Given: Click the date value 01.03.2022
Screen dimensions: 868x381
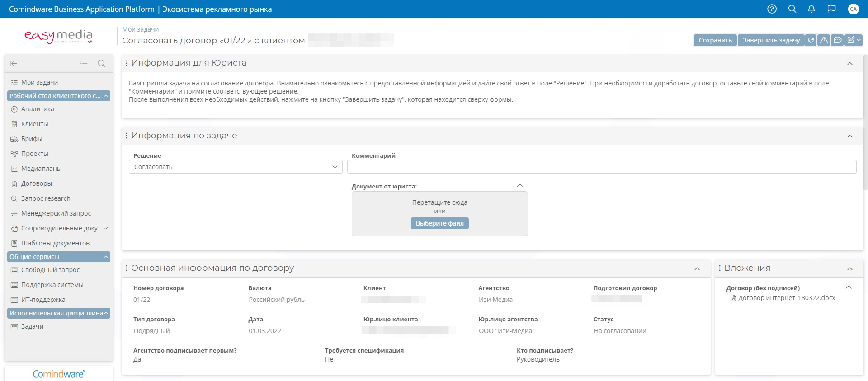Looking at the screenshot, I should (x=265, y=331).
